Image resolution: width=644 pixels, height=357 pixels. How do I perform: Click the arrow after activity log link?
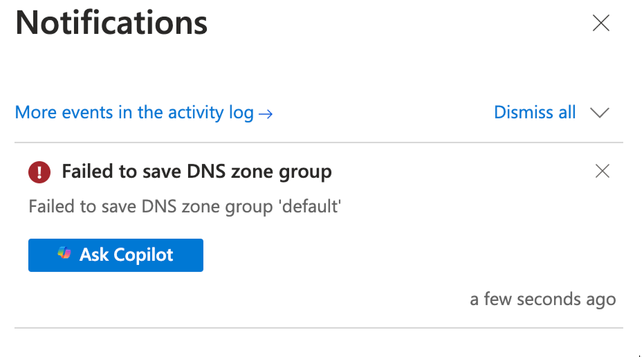click(x=266, y=113)
